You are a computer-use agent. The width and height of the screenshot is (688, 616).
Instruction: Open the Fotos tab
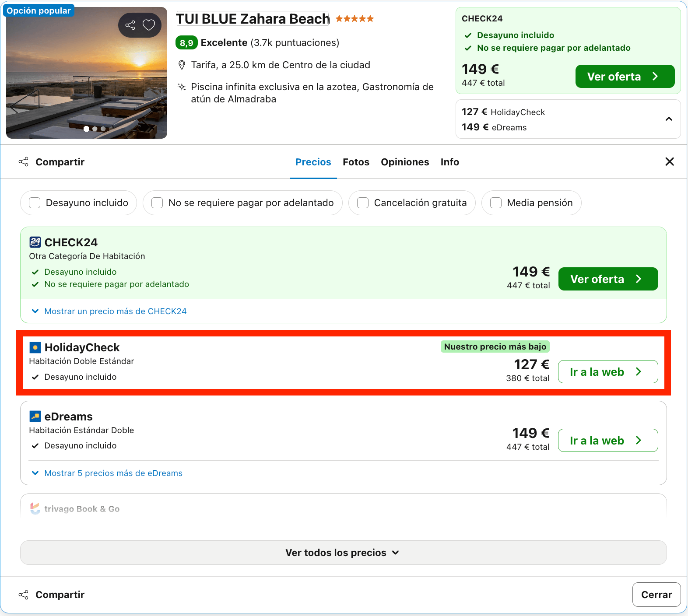tap(356, 162)
